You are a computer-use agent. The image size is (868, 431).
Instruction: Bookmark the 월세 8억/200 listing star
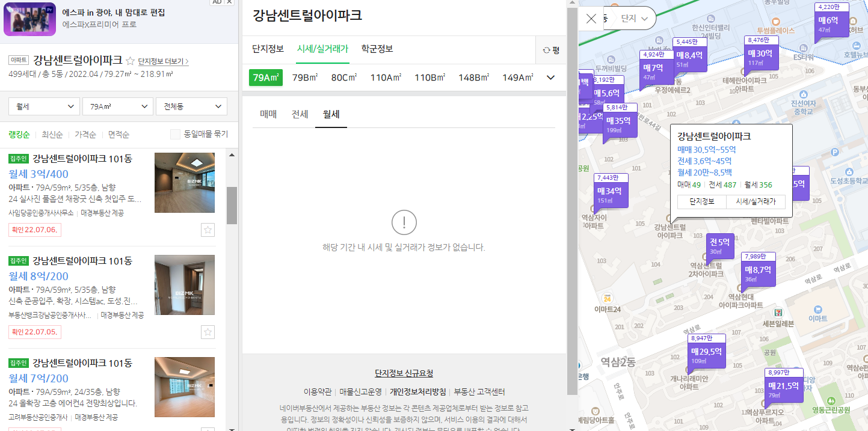click(208, 332)
